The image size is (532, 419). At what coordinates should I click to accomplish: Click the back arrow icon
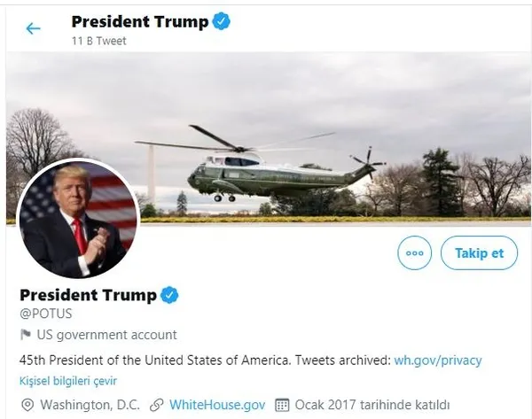tap(33, 28)
